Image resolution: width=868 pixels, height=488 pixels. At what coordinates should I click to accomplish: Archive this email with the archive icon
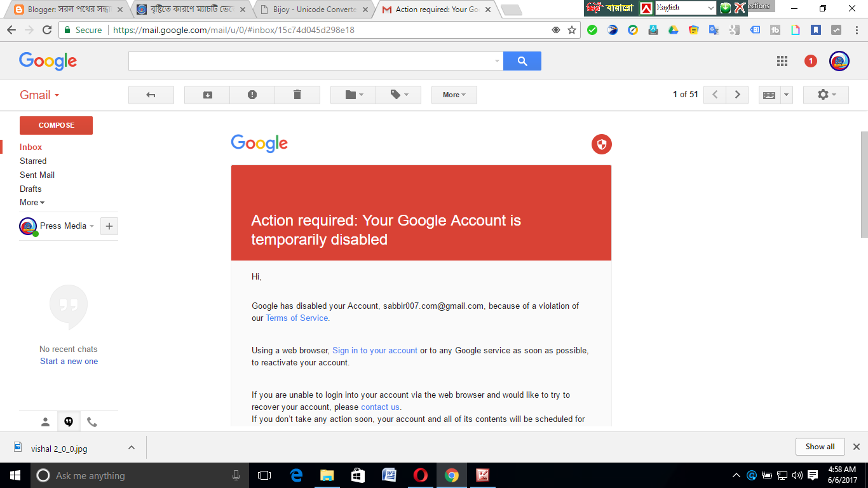click(x=207, y=95)
